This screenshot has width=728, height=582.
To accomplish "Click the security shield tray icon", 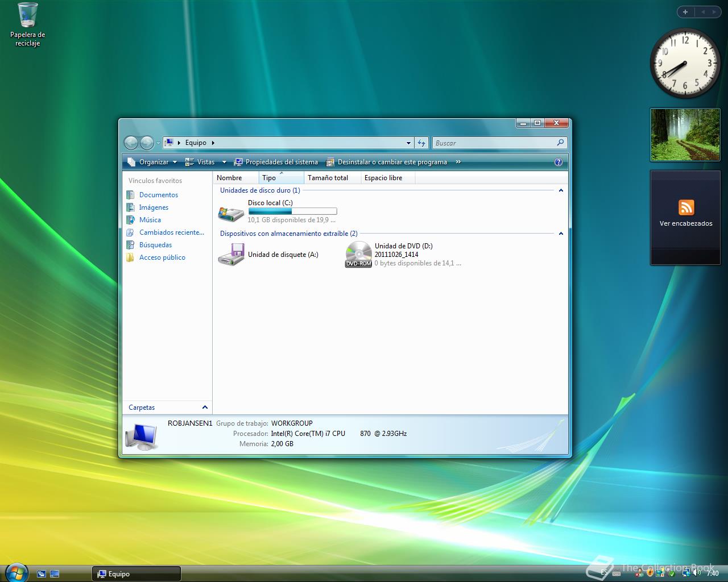I will click(650, 573).
